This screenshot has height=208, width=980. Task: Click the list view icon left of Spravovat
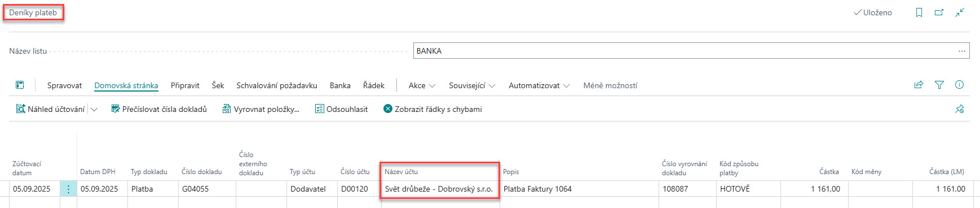(x=20, y=85)
